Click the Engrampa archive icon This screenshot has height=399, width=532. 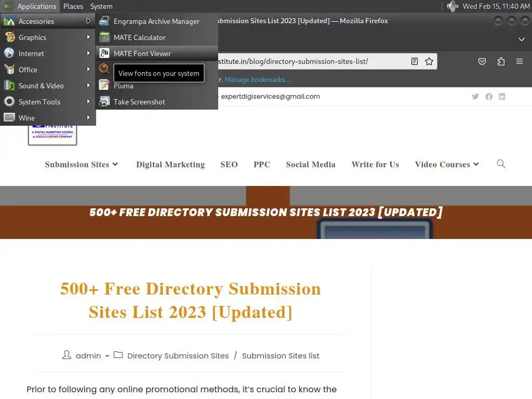[x=104, y=21]
